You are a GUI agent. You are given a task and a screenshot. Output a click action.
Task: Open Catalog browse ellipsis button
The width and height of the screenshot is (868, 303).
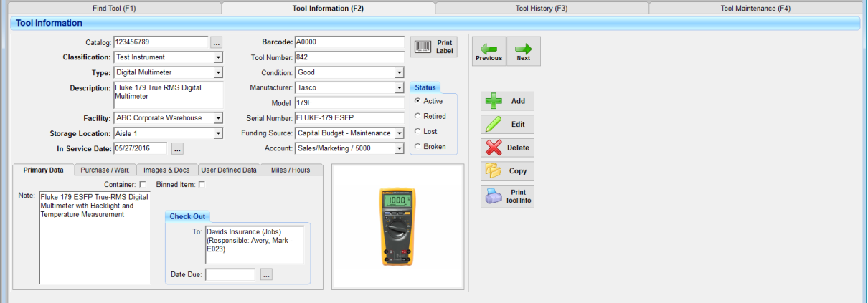217,42
